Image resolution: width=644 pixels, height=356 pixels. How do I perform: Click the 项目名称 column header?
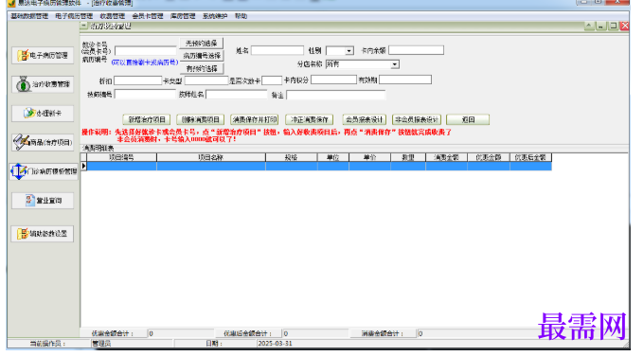pos(211,158)
